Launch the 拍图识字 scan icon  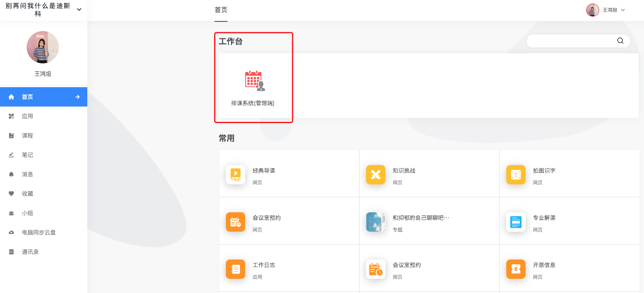coord(516,175)
